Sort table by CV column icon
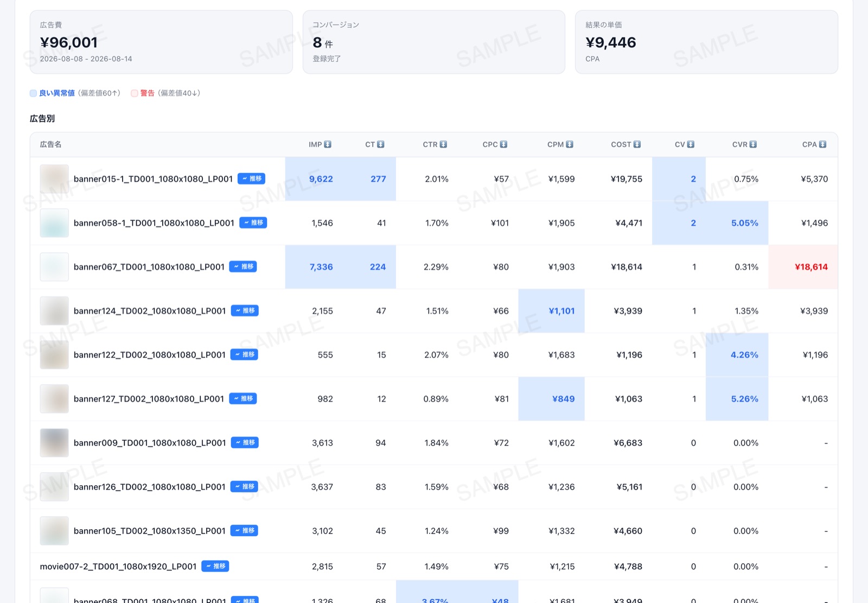 pyautogui.click(x=691, y=144)
